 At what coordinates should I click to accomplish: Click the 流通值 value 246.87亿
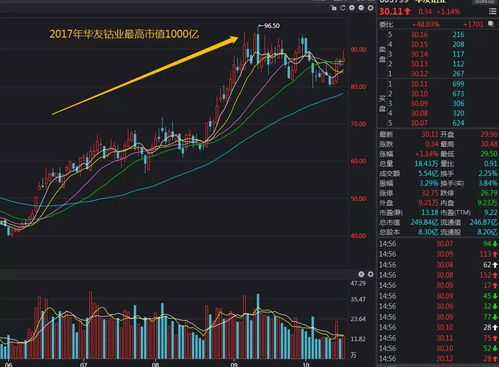[484, 222]
